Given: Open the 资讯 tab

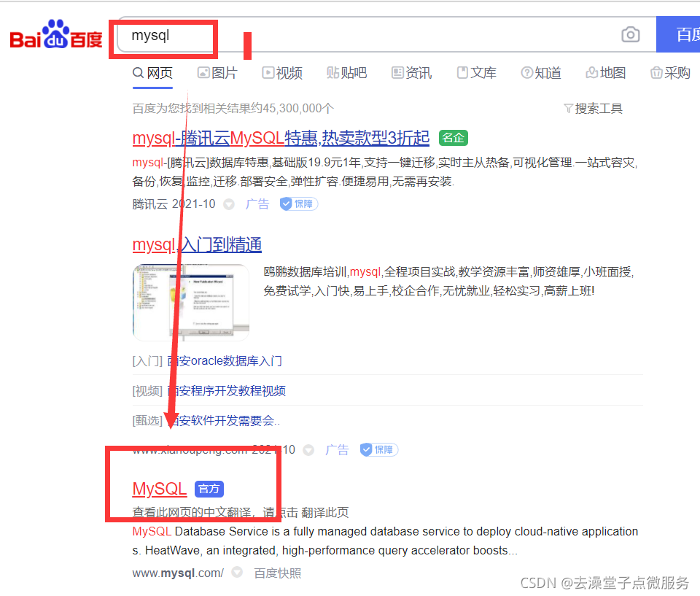Looking at the screenshot, I should (x=411, y=73).
